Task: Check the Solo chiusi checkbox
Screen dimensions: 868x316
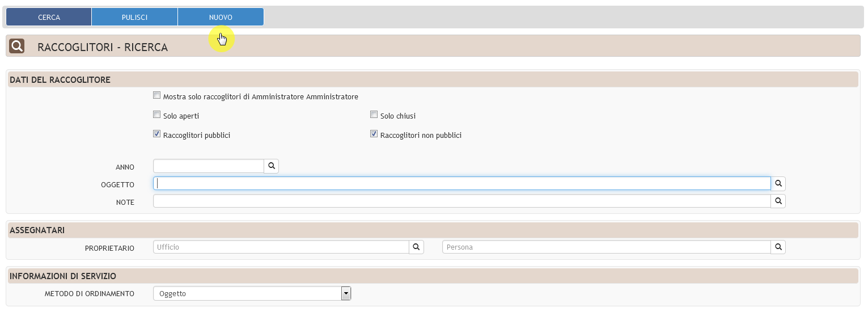Action: tap(374, 115)
